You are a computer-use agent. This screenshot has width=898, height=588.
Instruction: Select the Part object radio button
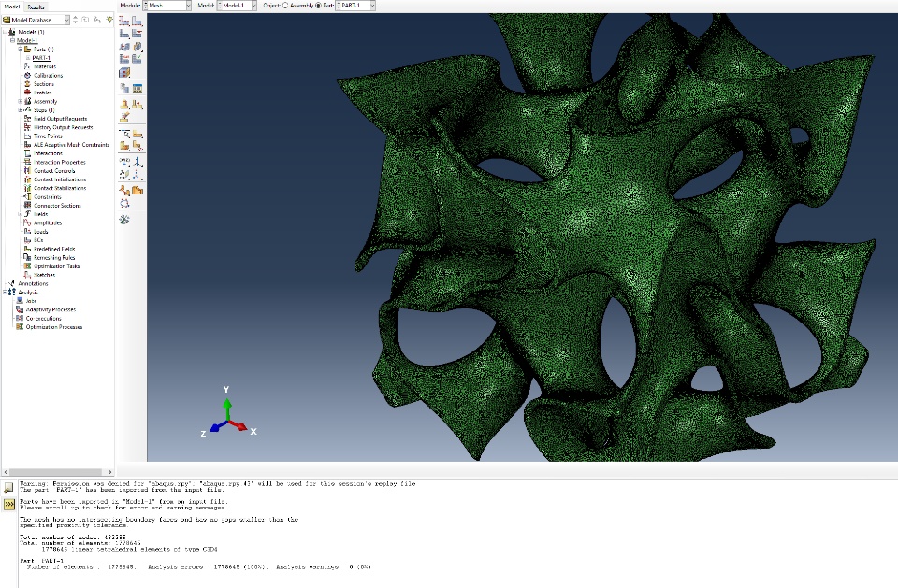pos(319,6)
